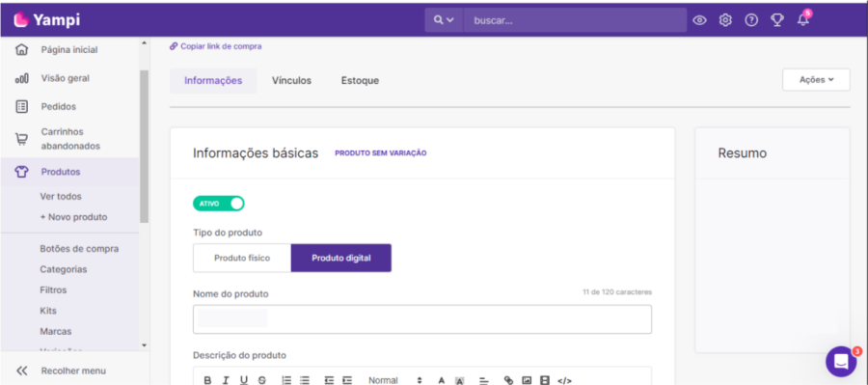Image resolution: width=868 pixels, height=385 pixels.
Task: Click the trophy icon in header
Action: click(x=777, y=20)
